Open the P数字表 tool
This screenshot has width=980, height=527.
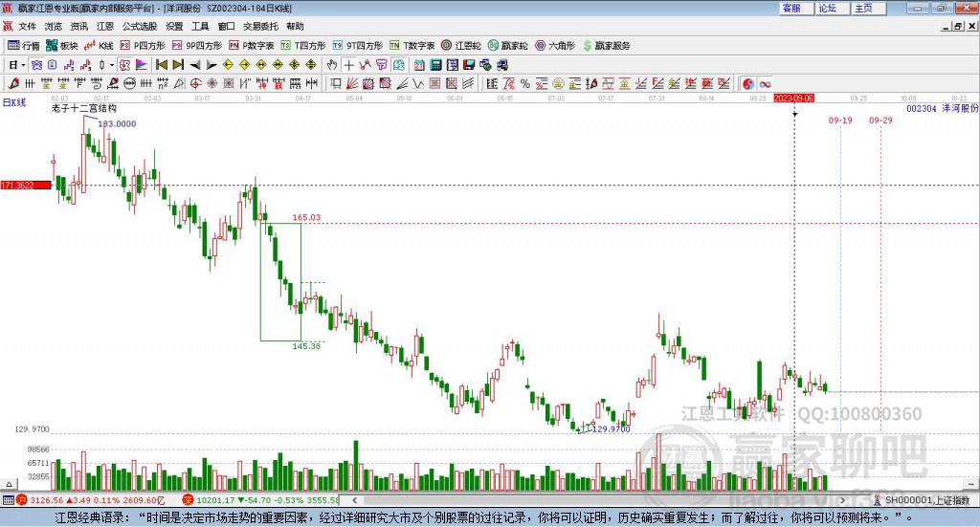click(252, 46)
